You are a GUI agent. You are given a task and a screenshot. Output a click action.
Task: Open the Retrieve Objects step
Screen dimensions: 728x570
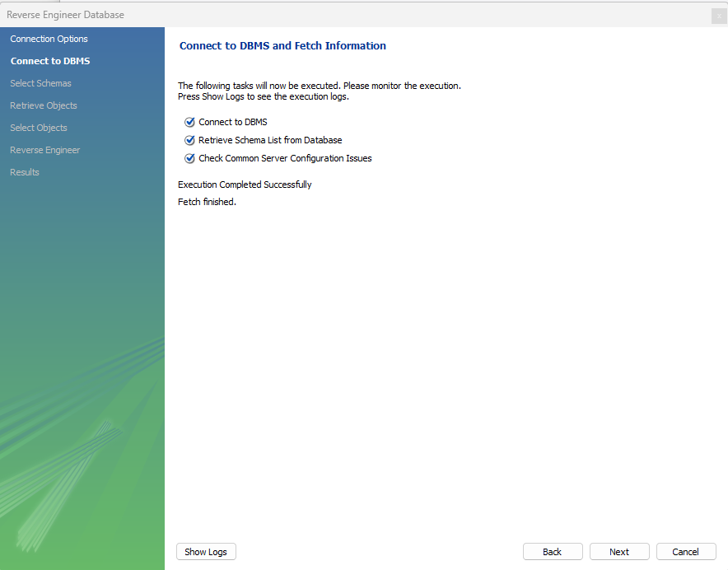[x=43, y=105]
